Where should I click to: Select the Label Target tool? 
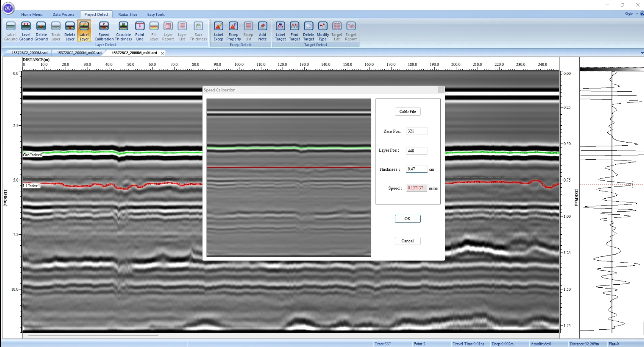pyautogui.click(x=280, y=31)
